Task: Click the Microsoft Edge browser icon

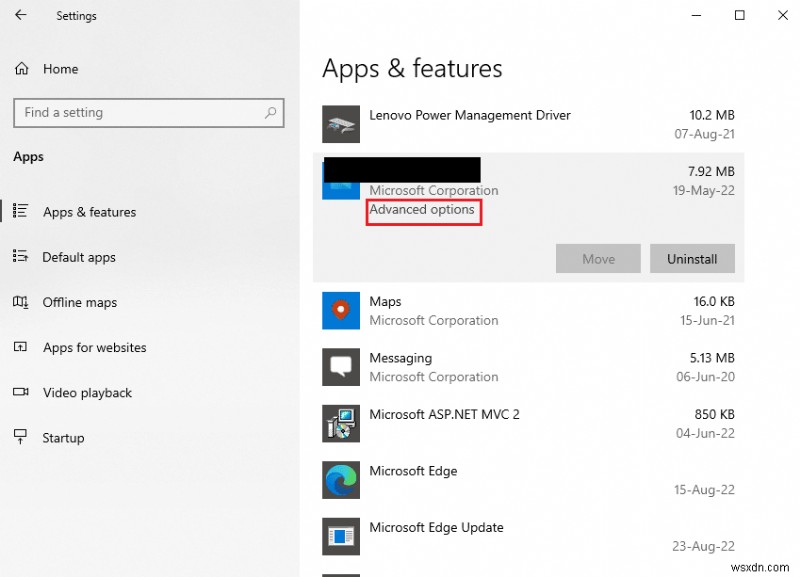Action: (x=340, y=480)
